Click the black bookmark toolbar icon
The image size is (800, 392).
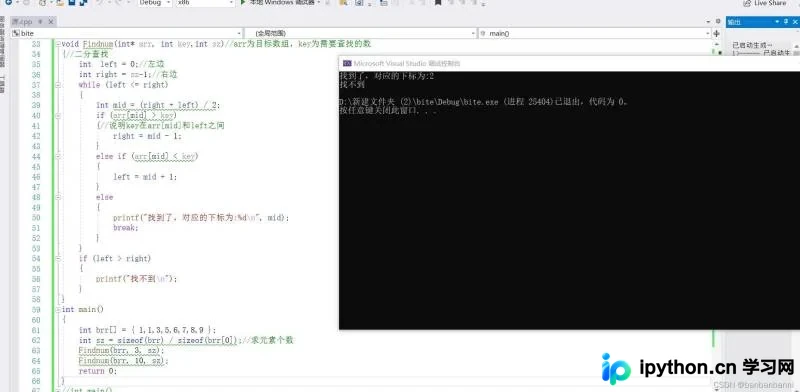(438, 3)
